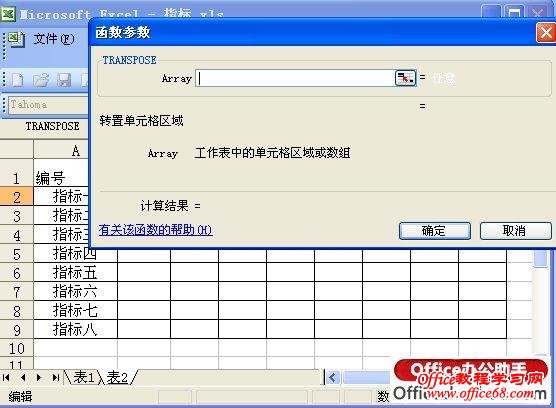Screen dimensions: 556x408
Task: Go to first sheet navigation arrow
Action: click(x=6, y=378)
